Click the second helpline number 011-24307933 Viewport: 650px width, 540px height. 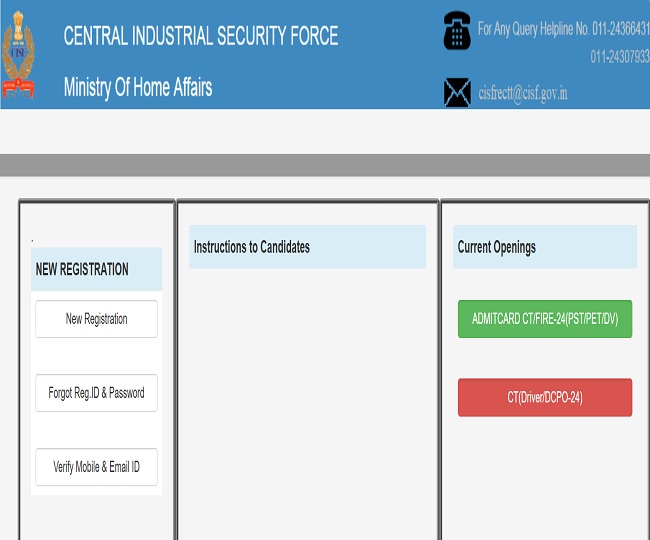[619, 56]
